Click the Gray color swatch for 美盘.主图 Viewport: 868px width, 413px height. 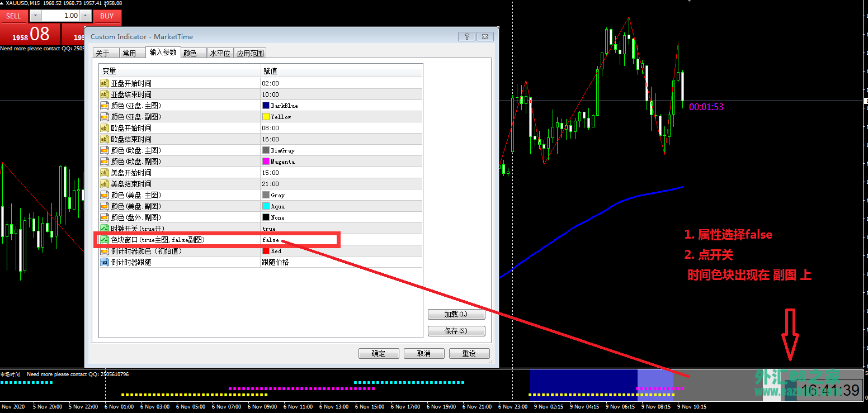[x=266, y=195]
